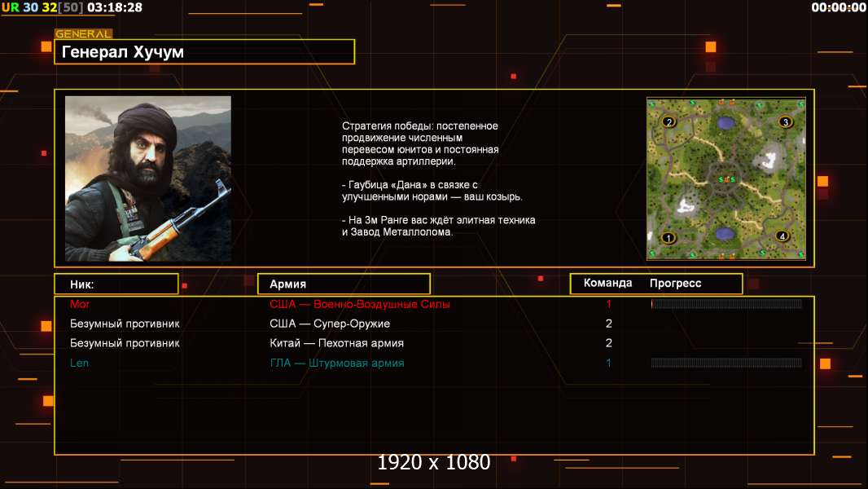The image size is (868, 489).
Task: Click "Китай — Пехотная армия" army entry
Action: 336,343
